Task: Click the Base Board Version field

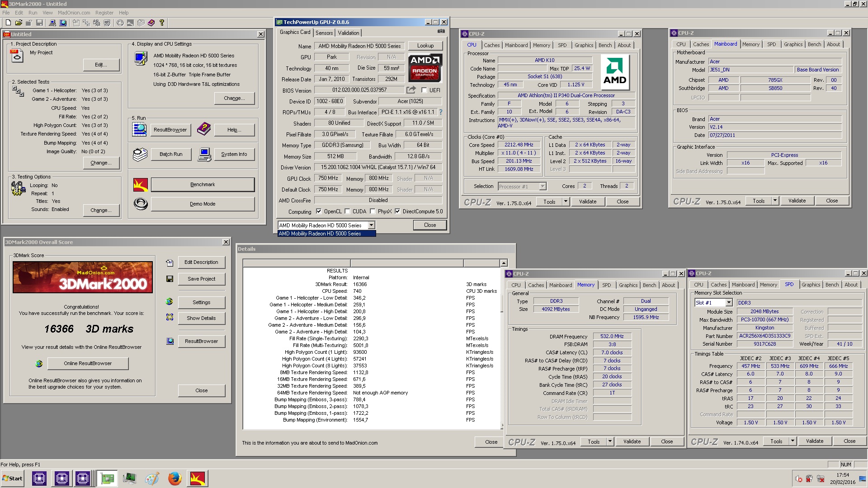Action: tap(818, 70)
